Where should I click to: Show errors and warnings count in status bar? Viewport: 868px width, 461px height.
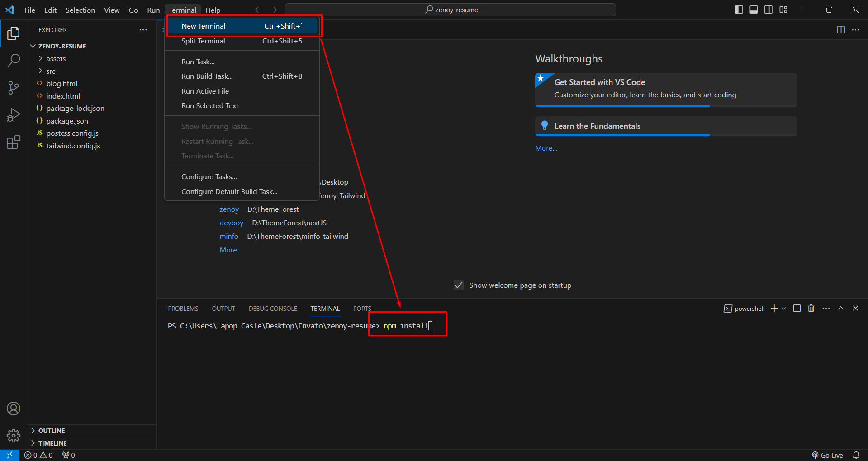pyautogui.click(x=38, y=455)
